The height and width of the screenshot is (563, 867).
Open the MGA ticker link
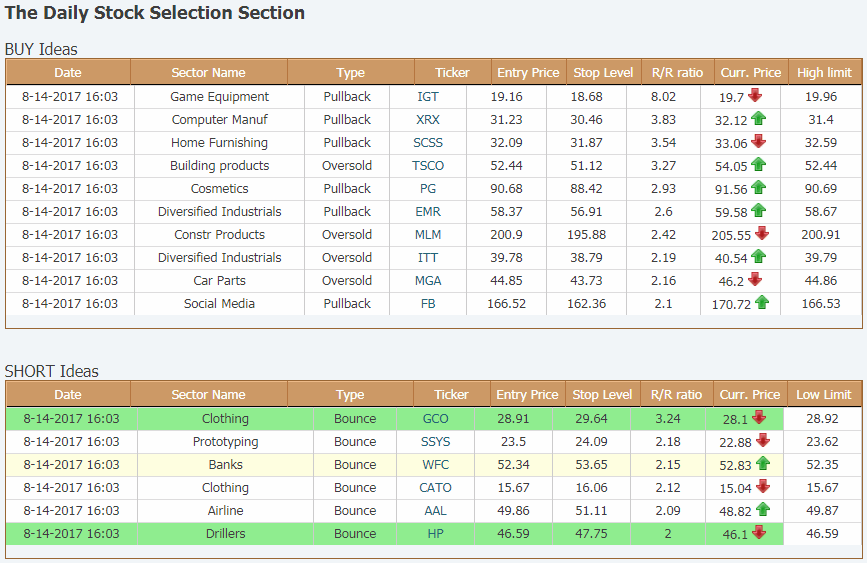click(428, 281)
